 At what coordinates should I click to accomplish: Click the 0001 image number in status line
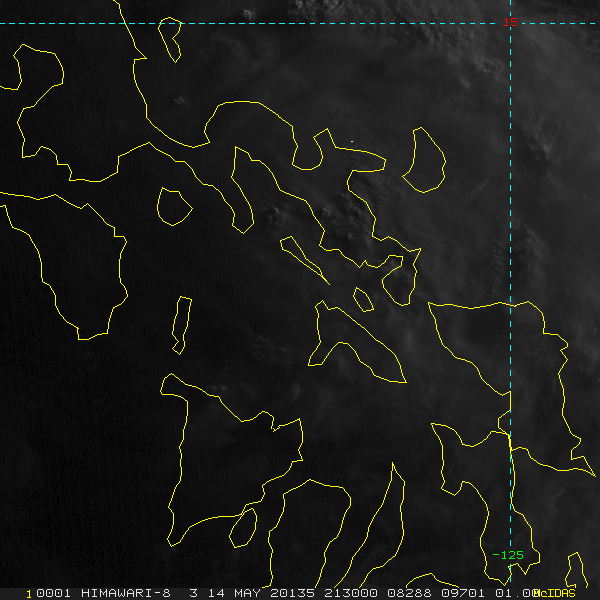53,593
